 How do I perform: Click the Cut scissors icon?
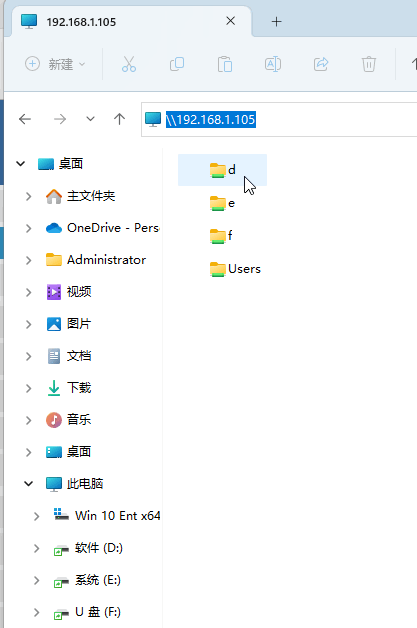tap(129, 64)
